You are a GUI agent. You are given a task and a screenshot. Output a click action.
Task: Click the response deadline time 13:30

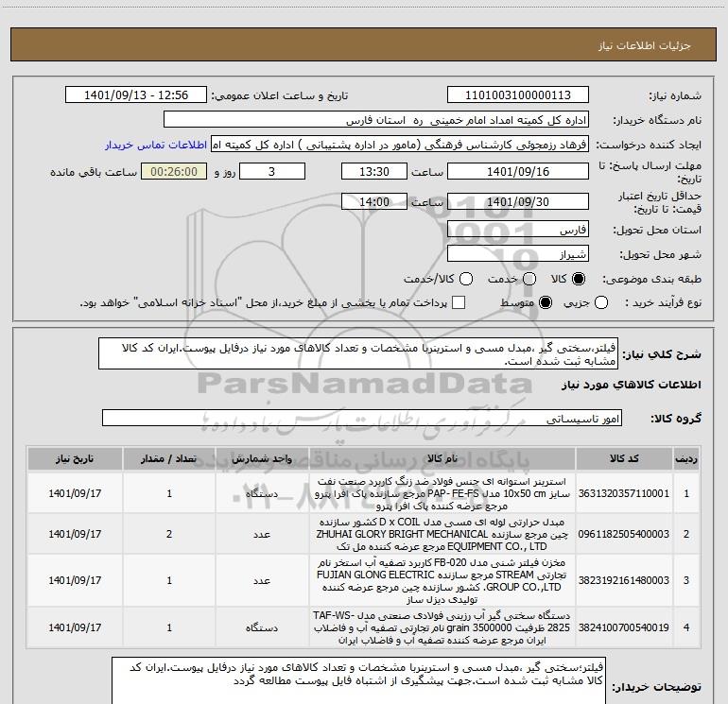point(374,171)
